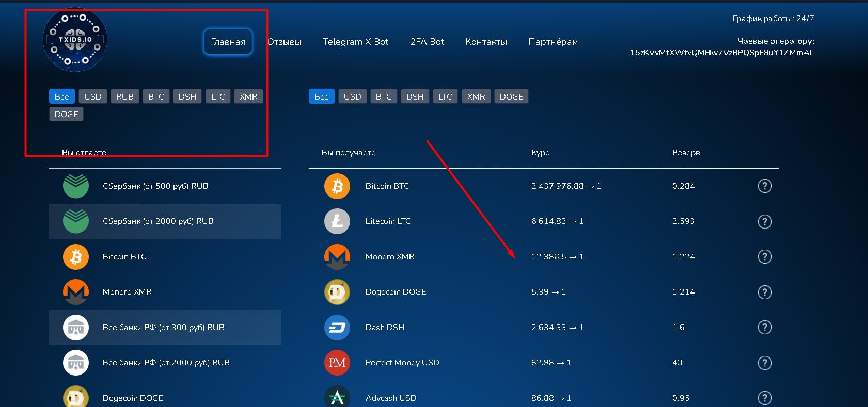Click the Litecoin icon in the receive list
Screen dimensions: 868x407
tap(337, 221)
